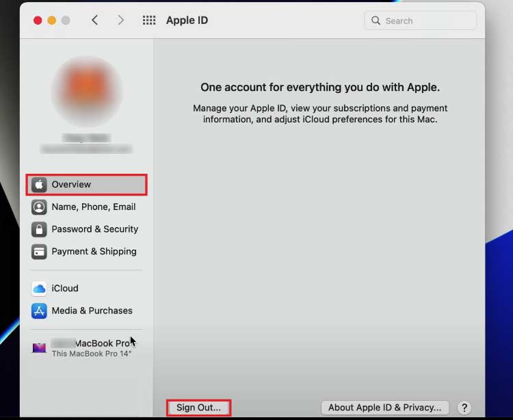
Task: Click the Apple logo Overview icon
Action: click(x=39, y=185)
